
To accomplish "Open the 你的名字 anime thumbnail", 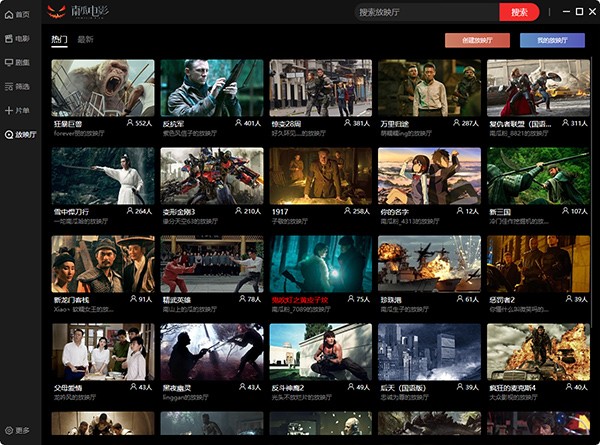I will [x=429, y=176].
